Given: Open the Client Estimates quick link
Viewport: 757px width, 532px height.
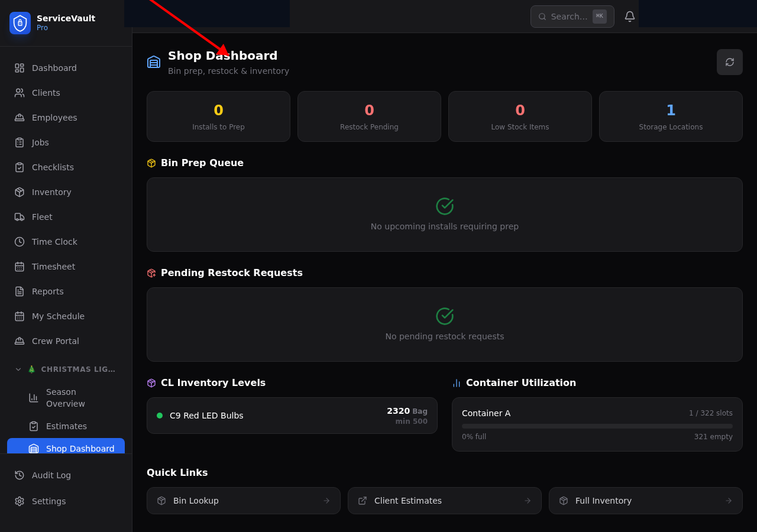Looking at the screenshot, I should point(444,501).
